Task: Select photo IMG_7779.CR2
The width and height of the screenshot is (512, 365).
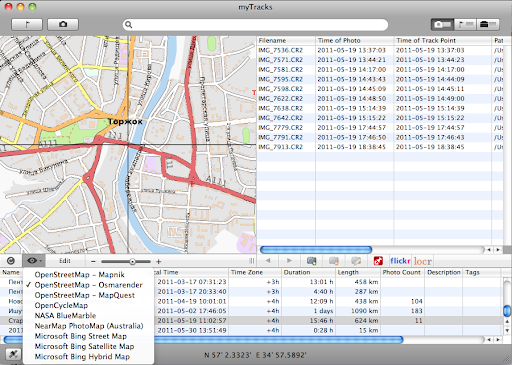Action: click(380, 128)
